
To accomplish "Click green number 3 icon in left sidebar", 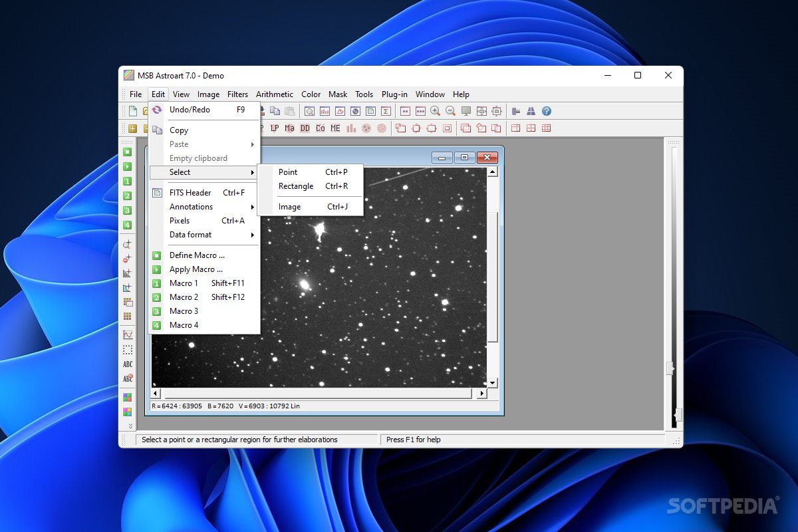I will click(x=127, y=210).
